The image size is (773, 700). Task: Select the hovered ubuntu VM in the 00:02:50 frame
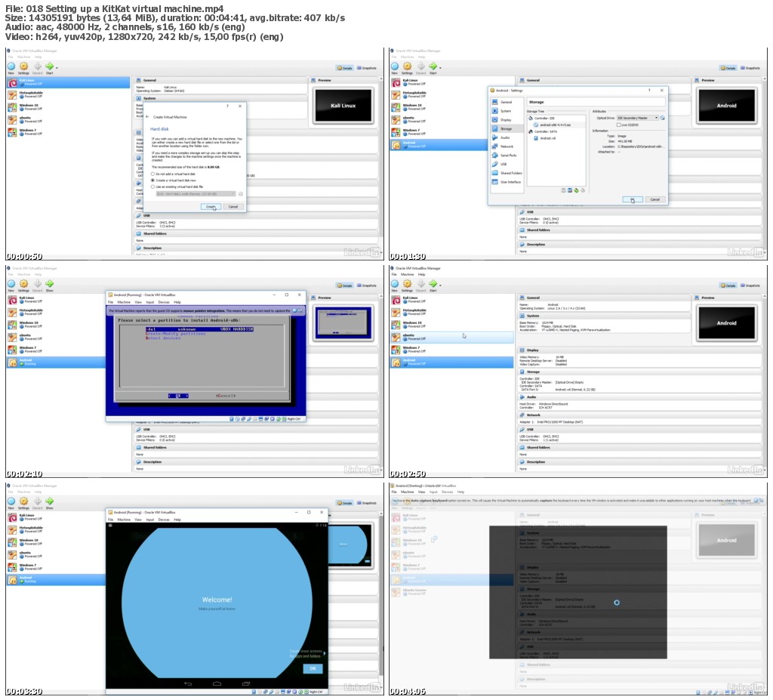pyautogui.click(x=452, y=338)
